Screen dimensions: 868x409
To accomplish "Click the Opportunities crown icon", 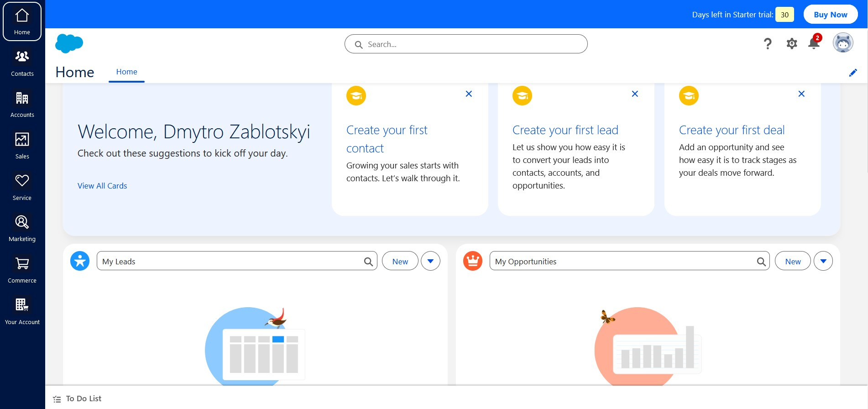I will point(473,261).
